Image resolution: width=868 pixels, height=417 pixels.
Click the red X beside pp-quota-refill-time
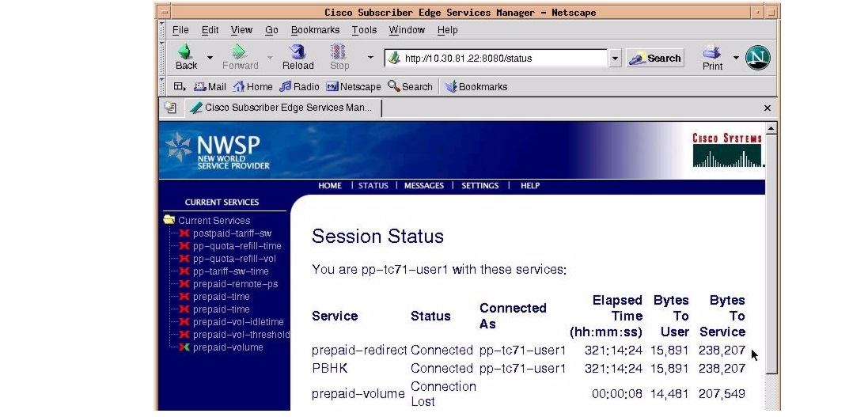[x=184, y=246]
